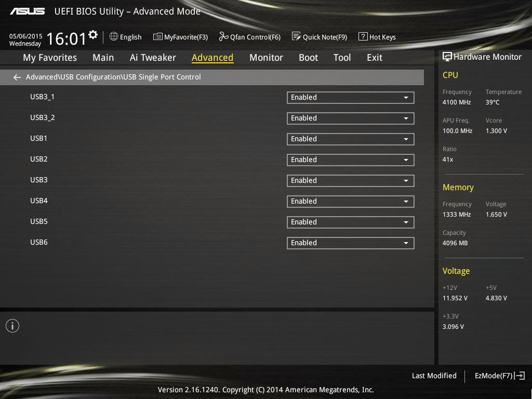The image size is (532, 399).
Task: Open the USB3_1 dropdown
Action: [x=351, y=98]
